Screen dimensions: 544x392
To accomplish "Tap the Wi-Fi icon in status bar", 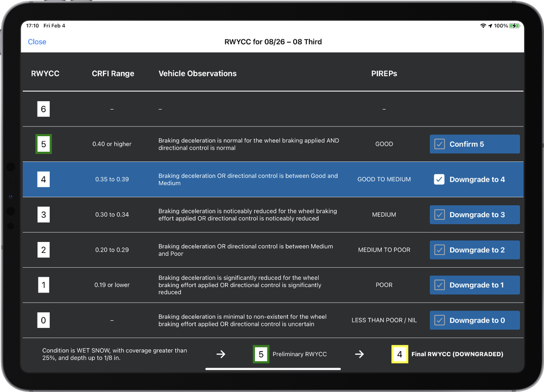I will (x=483, y=26).
